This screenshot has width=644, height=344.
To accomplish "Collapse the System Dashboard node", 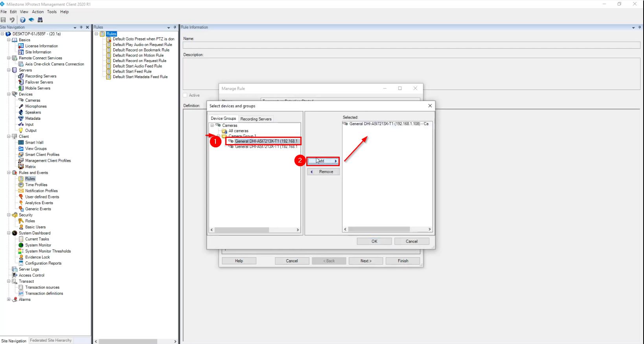I will 9,233.
